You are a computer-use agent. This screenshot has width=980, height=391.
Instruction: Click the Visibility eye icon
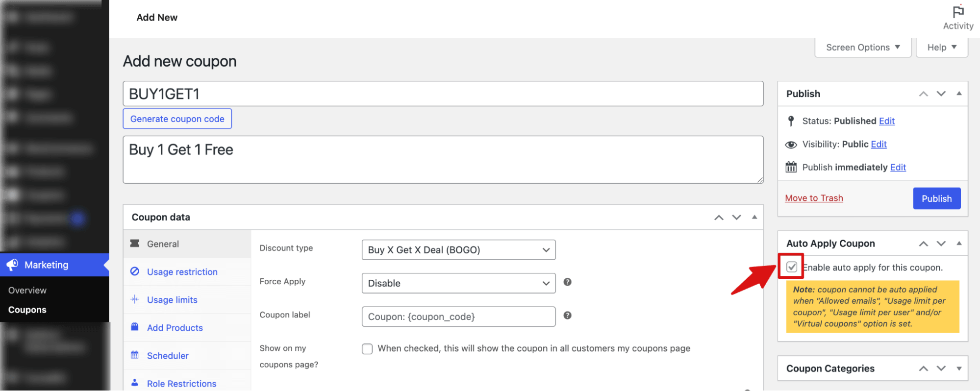(x=791, y=145)
